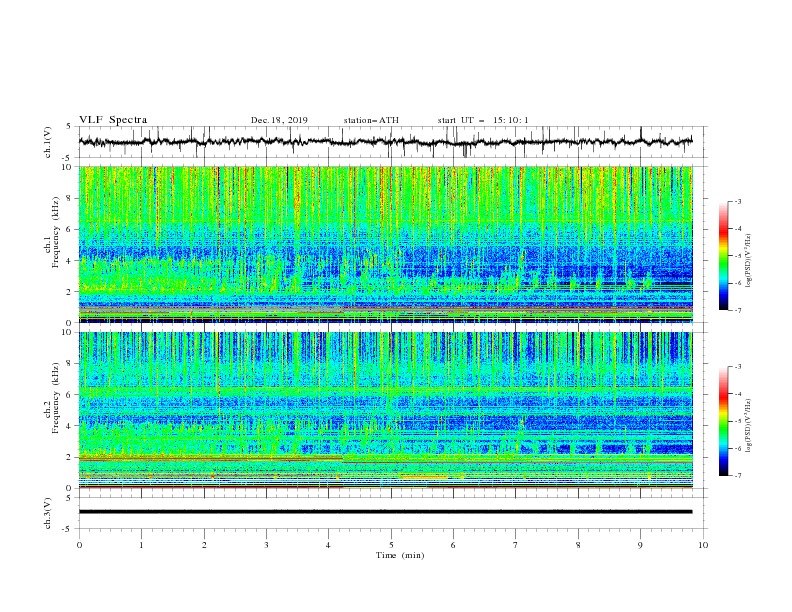The image size is (792, 612).
Task: Click the ch.3(V) axis label
Action: (48, 513)
